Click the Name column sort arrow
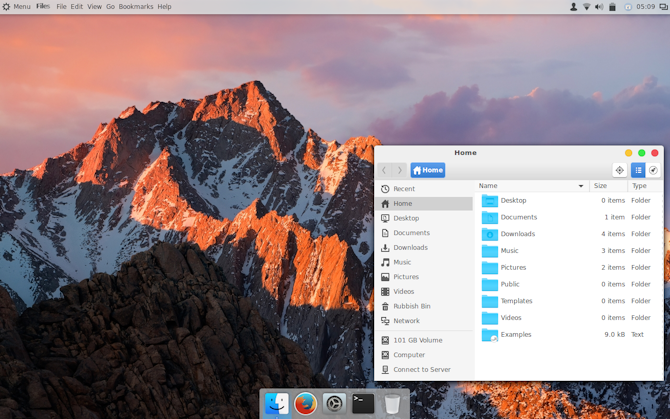Viewport: 670px width, 419px height. (x=581, y=186)
